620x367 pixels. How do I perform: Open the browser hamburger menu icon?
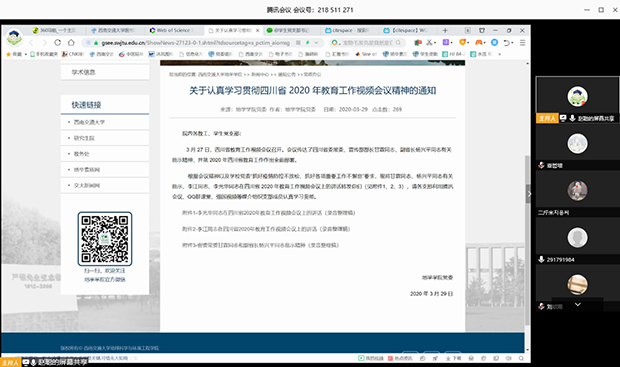point(522,42)
